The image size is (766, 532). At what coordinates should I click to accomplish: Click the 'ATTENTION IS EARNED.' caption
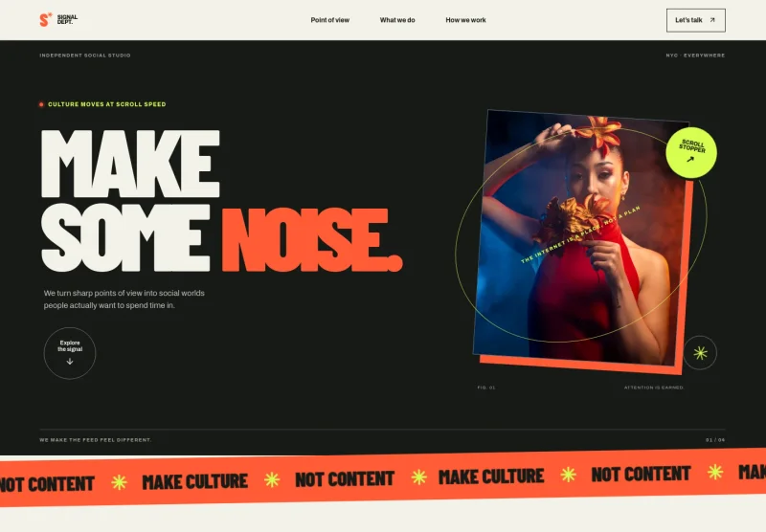[x=654, y=388]
